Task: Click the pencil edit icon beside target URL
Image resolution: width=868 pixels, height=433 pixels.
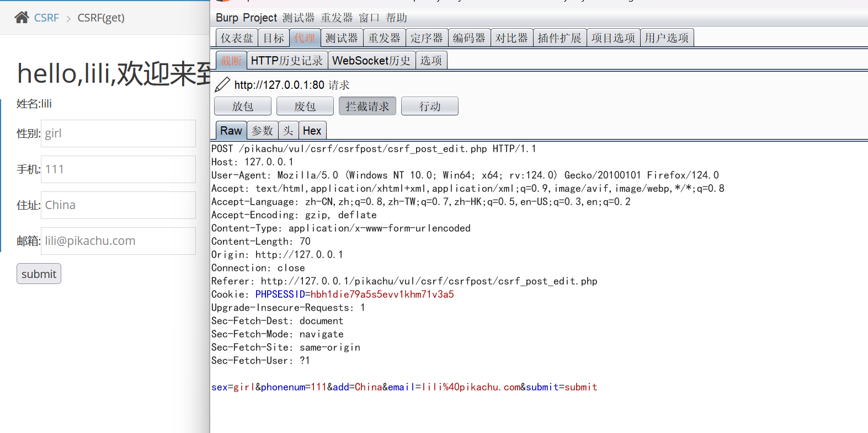Action: [x=222, y=84]
